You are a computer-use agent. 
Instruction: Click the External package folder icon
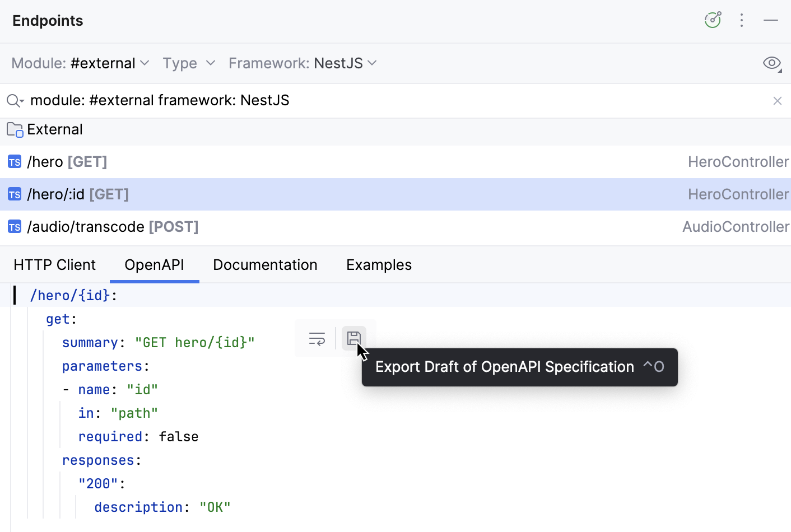click(14, 129)
